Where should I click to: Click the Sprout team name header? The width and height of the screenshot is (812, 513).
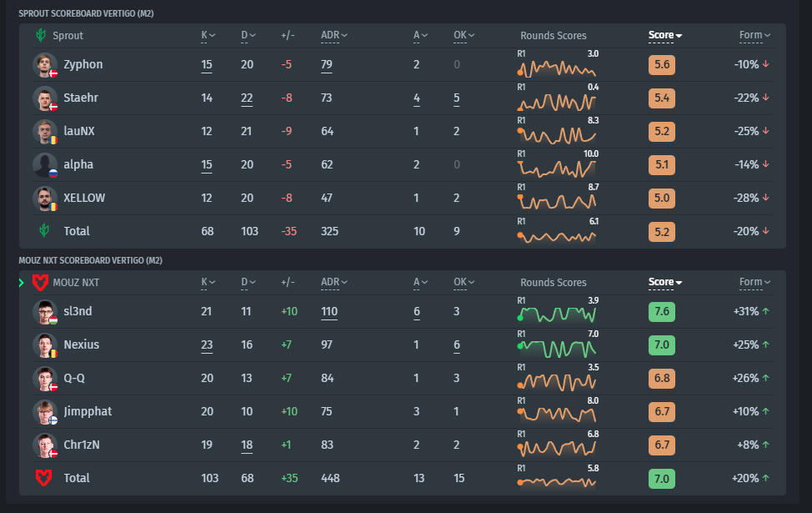[x=68, y=35]
